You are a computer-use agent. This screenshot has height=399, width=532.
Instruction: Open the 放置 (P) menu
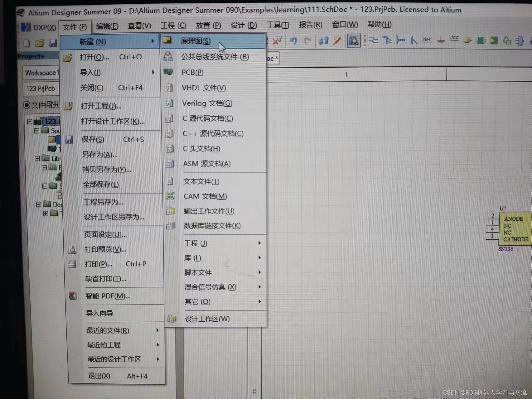click(x=208, y=25)
